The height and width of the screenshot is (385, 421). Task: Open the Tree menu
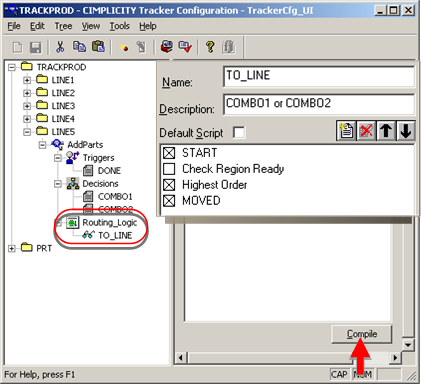[63, 26]
